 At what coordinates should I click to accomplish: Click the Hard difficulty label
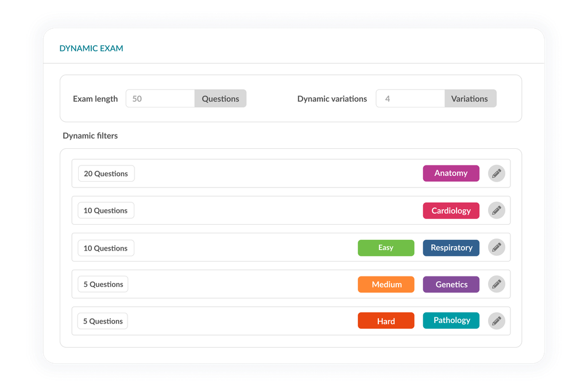pos(386,320)
